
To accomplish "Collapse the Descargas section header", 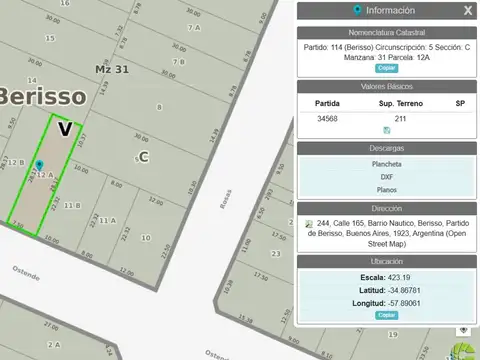I will point(387,148).
